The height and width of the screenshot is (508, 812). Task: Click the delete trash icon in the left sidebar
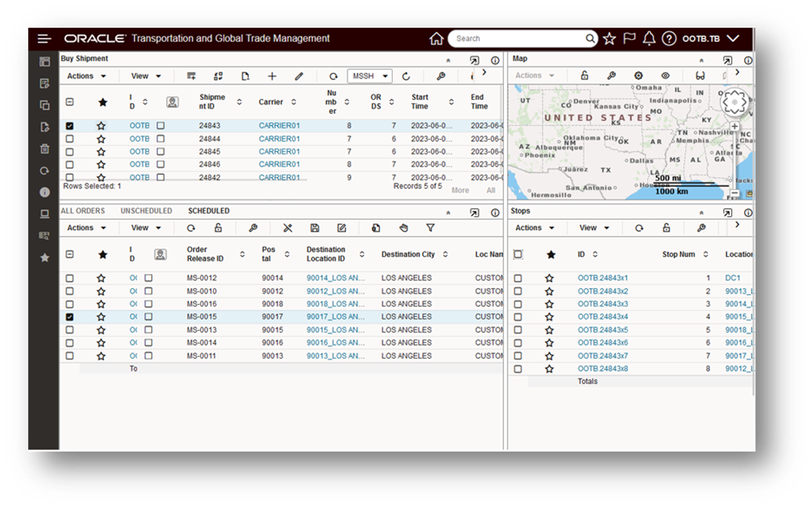coord(44,149)
